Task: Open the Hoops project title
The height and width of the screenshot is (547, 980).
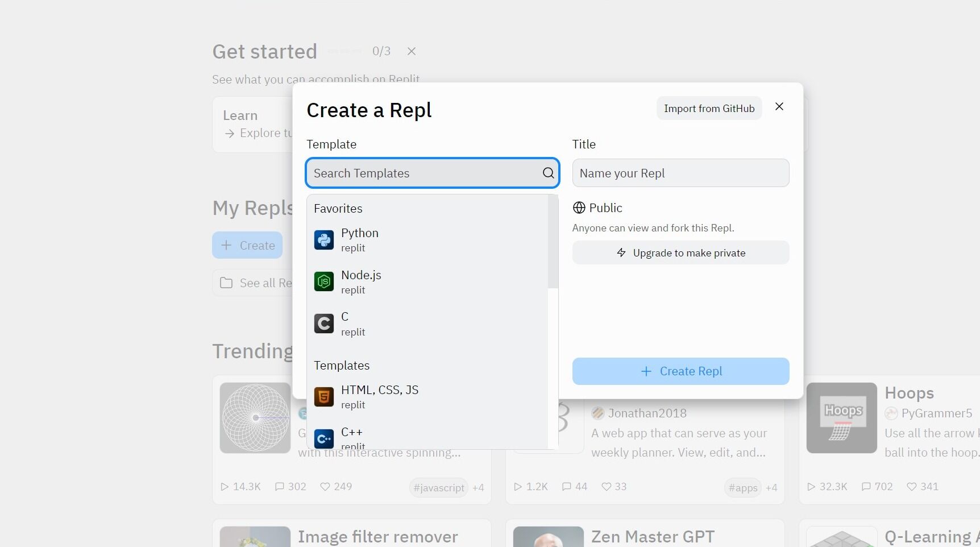Action: pyautogui.click(x=910, y=393)
